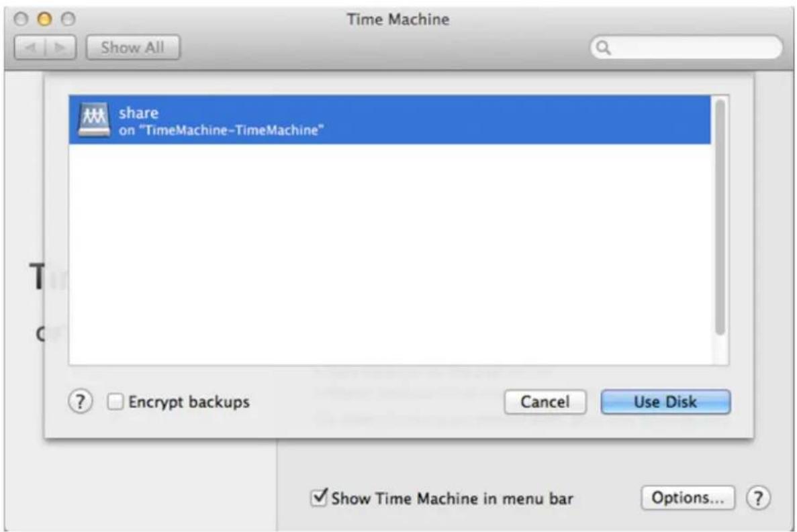The image size is (797, 532).
Task: Open help button next to Options
Action: coord(758,498)
